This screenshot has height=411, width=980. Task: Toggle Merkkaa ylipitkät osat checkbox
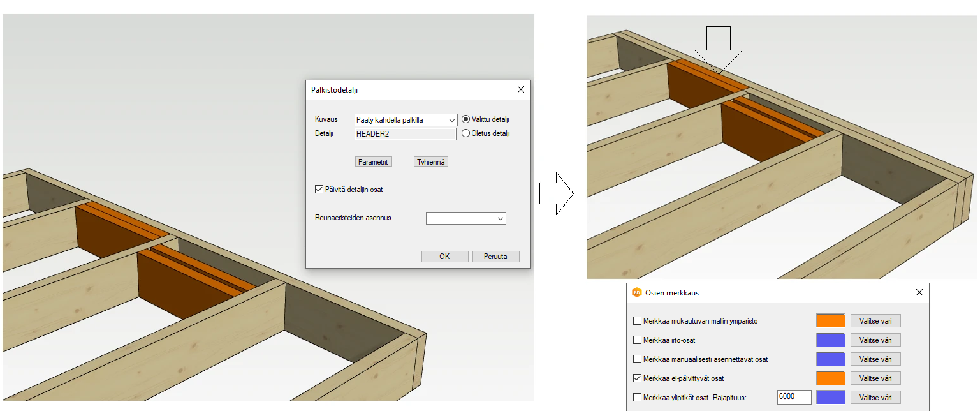(x=637, y=398)
